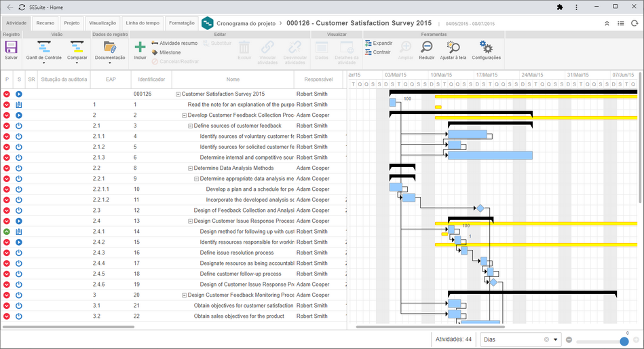Click Desvincular atividades icon
Screen dimensions: 644x349
click(x=295, y=48)
